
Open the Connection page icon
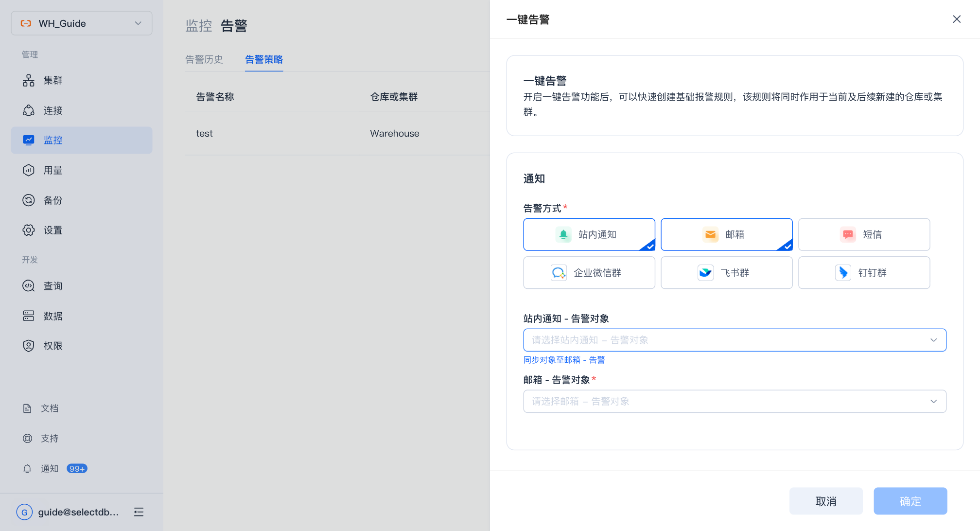pos(29,110)
